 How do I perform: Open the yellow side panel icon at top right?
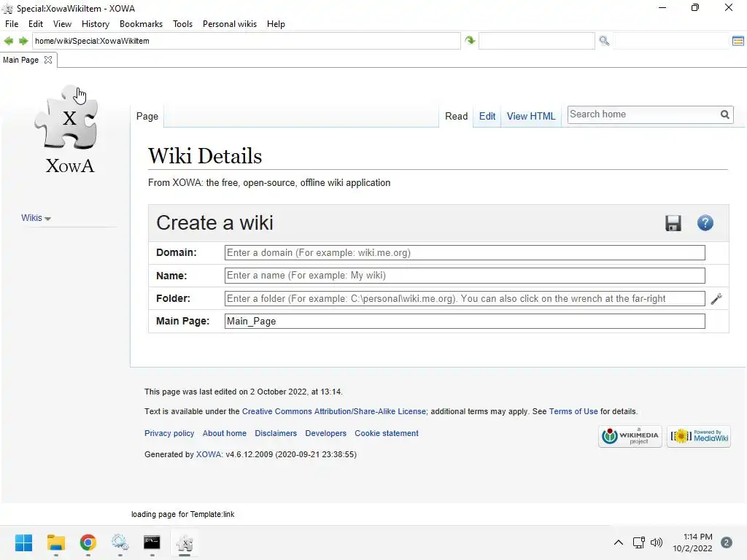pos(738,41)
